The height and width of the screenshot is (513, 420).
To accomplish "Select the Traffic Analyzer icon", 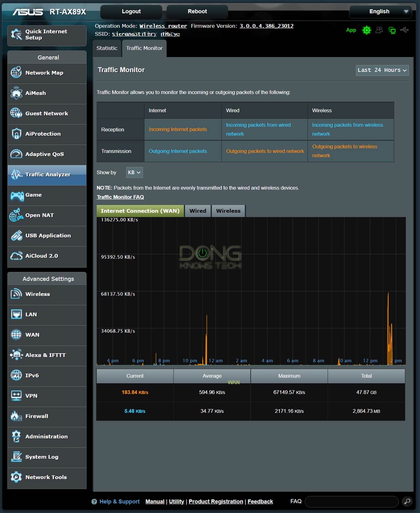I will click(16, 174).
